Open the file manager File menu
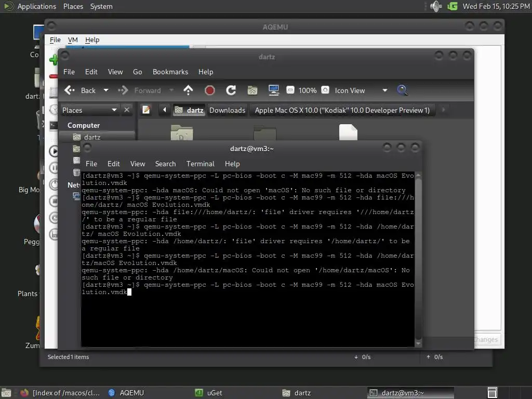The image size is (532, 399). point(69,72)
